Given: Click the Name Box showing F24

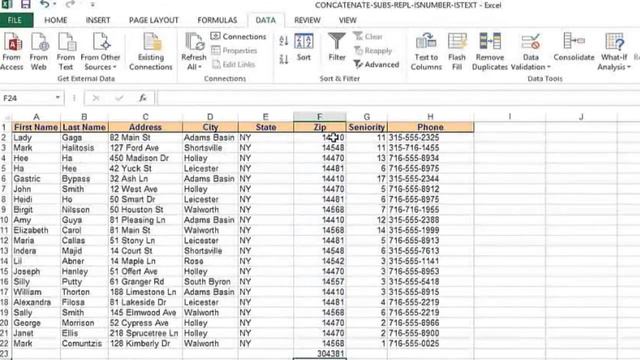Looking at the screenshot, I should coord(27,98).
